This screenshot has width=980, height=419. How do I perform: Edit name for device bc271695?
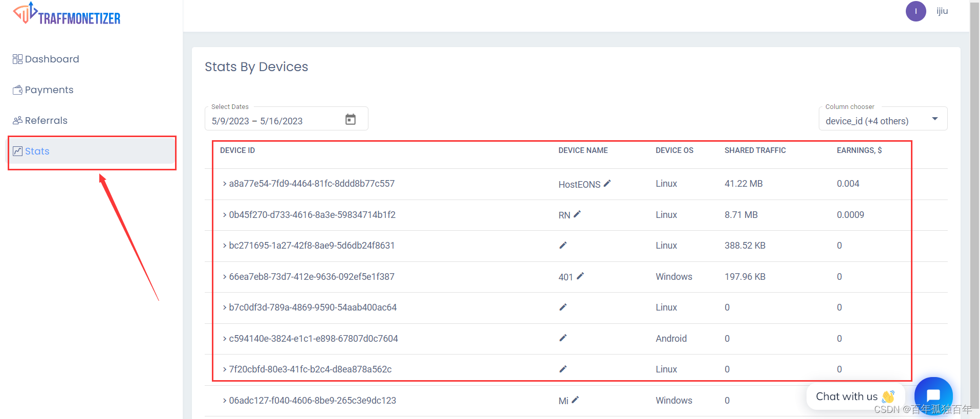tap(563, 246)
